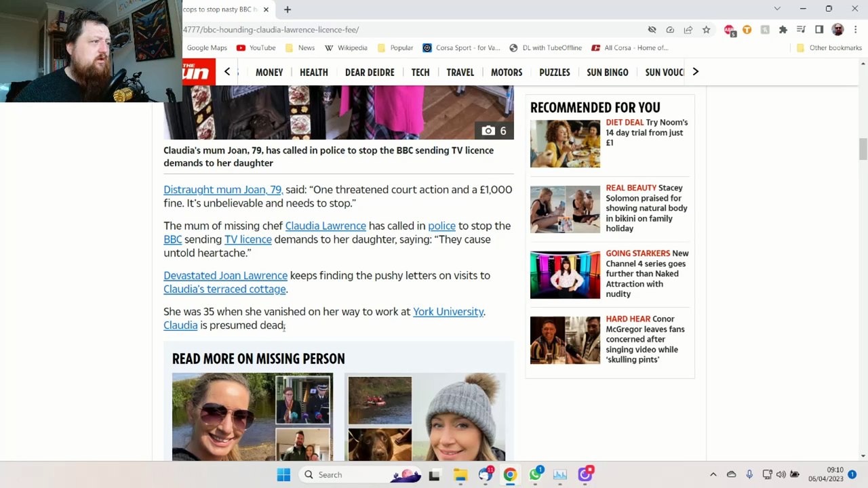Click the address bar URL field
Viewport: 868px width, 488px height.
click(407, 30)
